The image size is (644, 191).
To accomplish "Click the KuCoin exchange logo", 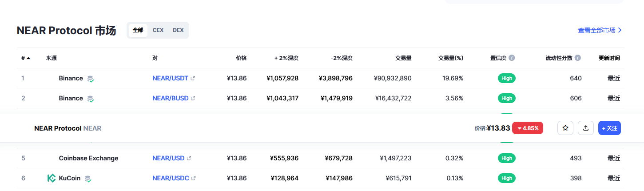I will pos(52,178).
